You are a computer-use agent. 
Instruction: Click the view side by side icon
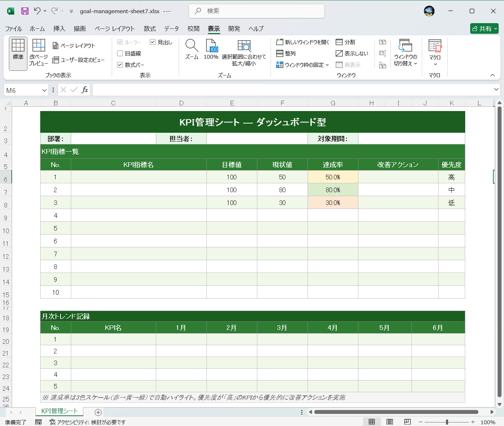[383, 42]
